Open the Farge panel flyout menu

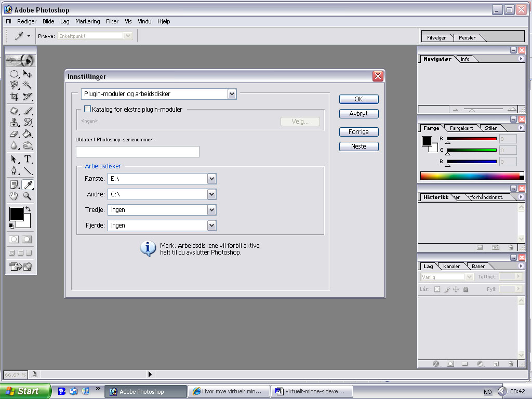point(521,128)
